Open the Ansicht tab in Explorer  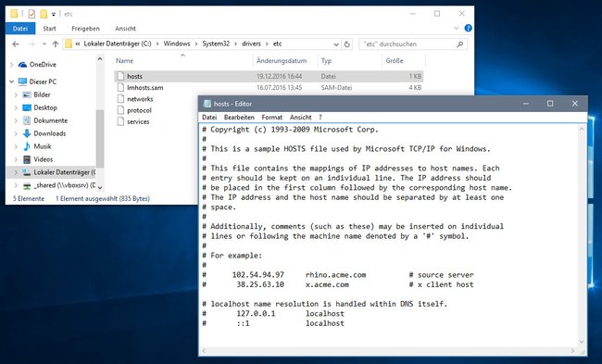[126, 29]
